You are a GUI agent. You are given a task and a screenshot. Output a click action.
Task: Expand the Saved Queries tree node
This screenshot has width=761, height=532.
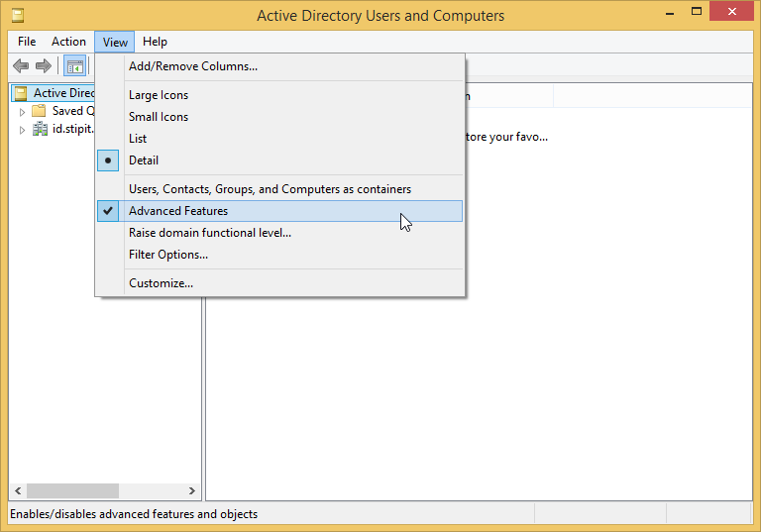point(22,112)
